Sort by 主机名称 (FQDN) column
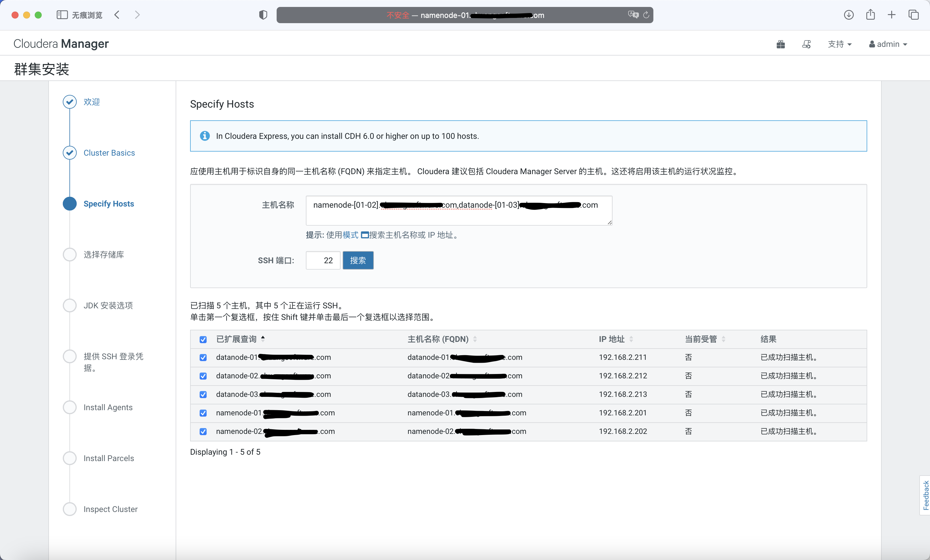Viewport: 930px width, 560px height. coord(442,339)
